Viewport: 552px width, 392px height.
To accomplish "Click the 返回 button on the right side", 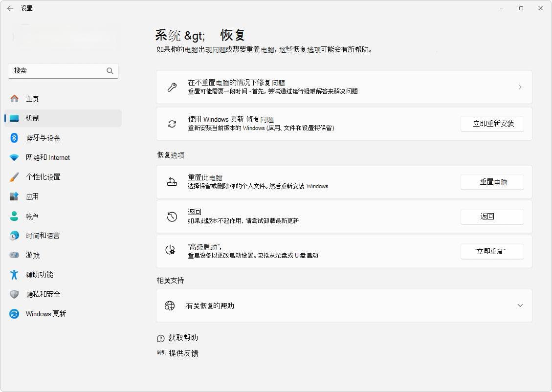I will 492,217.
